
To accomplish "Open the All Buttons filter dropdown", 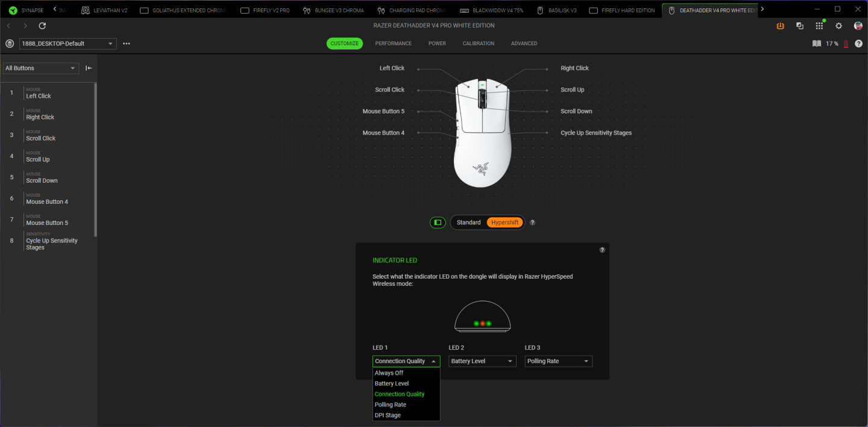I will coord(41,68).
